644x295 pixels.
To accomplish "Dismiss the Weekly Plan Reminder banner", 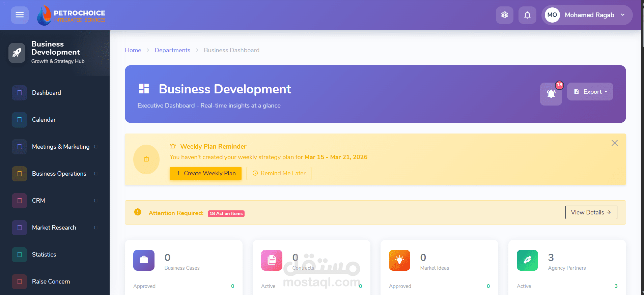I will [x=615, y=143].
